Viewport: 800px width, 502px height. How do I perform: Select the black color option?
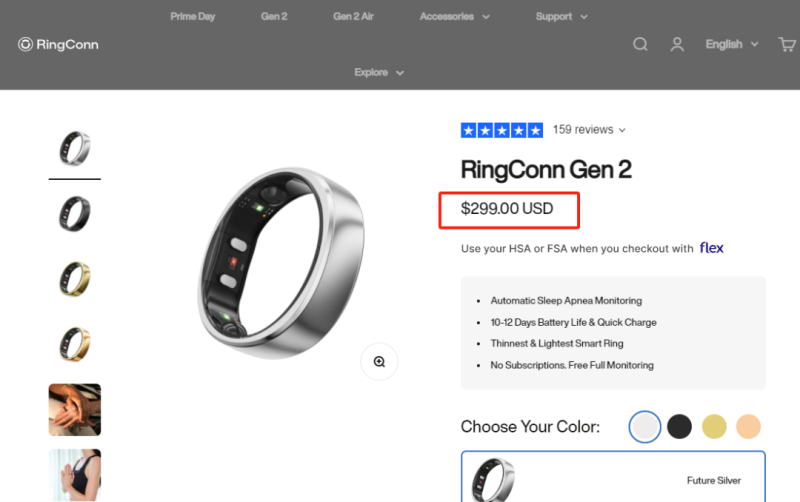tap(679, 426)
